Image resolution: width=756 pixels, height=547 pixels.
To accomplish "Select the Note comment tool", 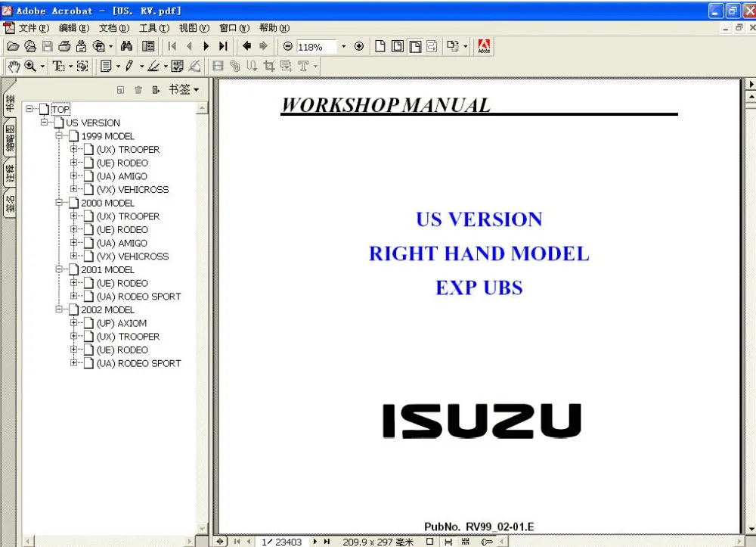I will 106,66.
